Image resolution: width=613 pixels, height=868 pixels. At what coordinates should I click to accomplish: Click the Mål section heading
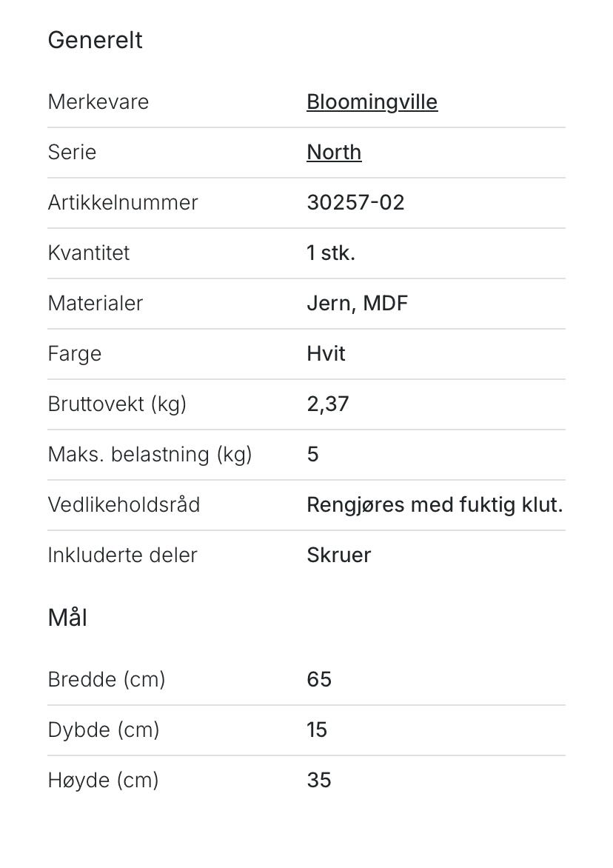[67, 618]
